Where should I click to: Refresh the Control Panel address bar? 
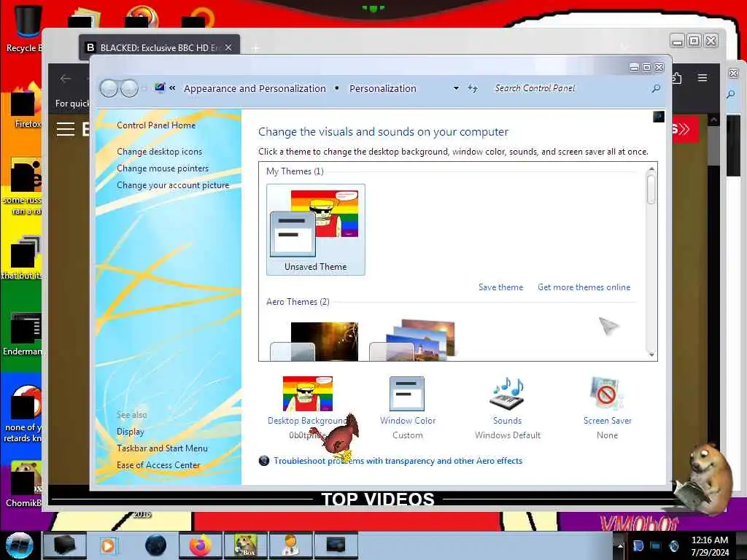pyautogui.click(x=472, y=88)
